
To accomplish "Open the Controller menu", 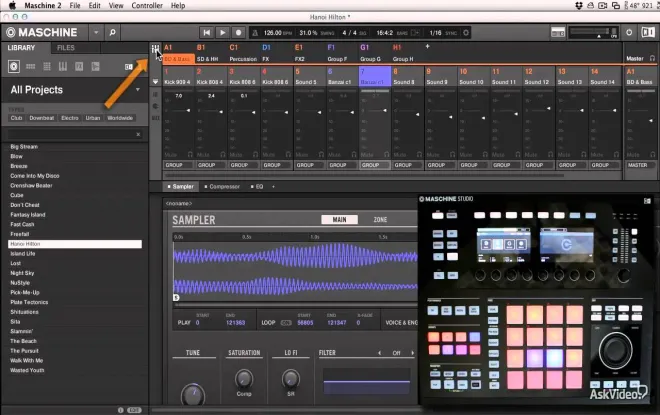I will click(147, 5).
